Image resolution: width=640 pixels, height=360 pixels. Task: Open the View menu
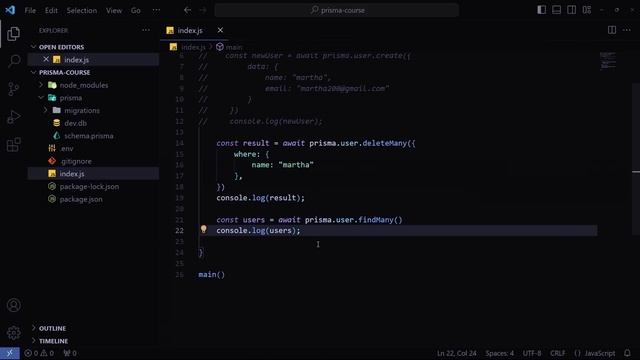(x=114, y=11)
